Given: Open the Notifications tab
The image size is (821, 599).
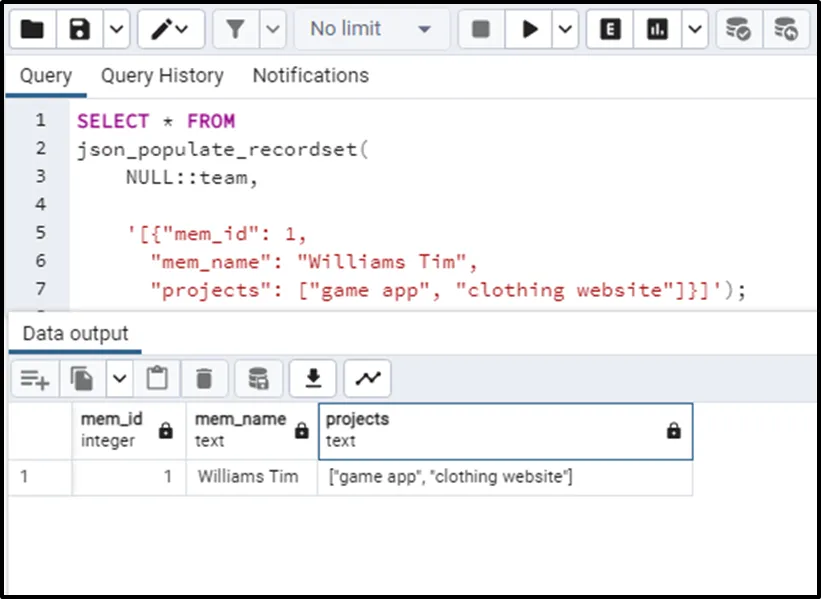Looking at the screenshot, I should [310, 76].
